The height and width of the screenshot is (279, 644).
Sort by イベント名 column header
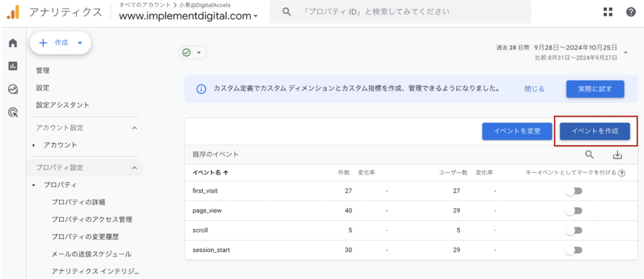(210, 173)
